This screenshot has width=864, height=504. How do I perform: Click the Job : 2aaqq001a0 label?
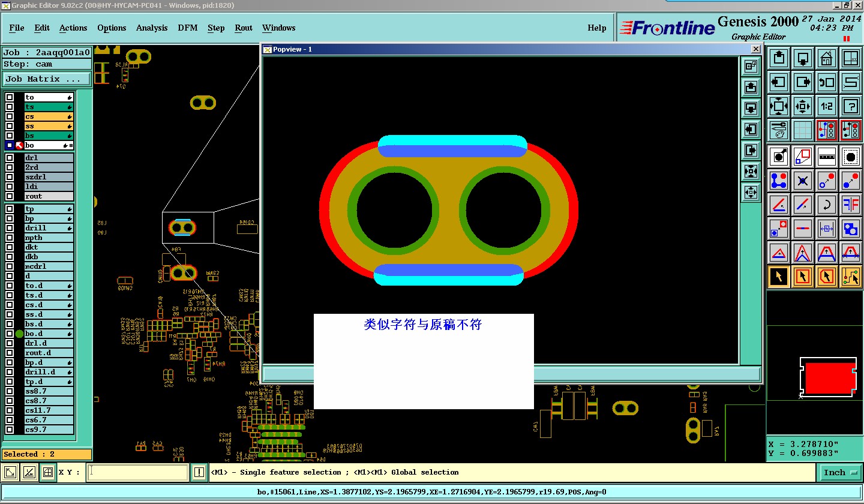pos(47,52)
